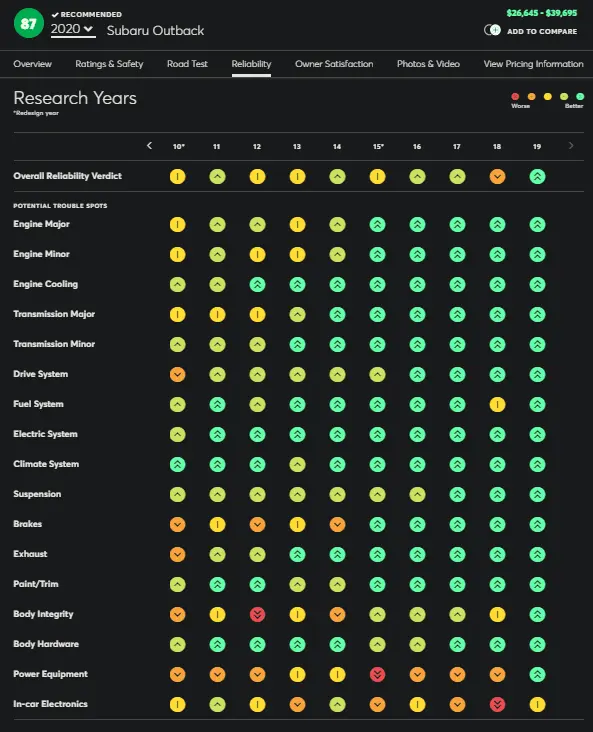Show earlier years with left chevron
Image resolution: width=593 pixels, height=732 pixels.
tap(149, 146)
